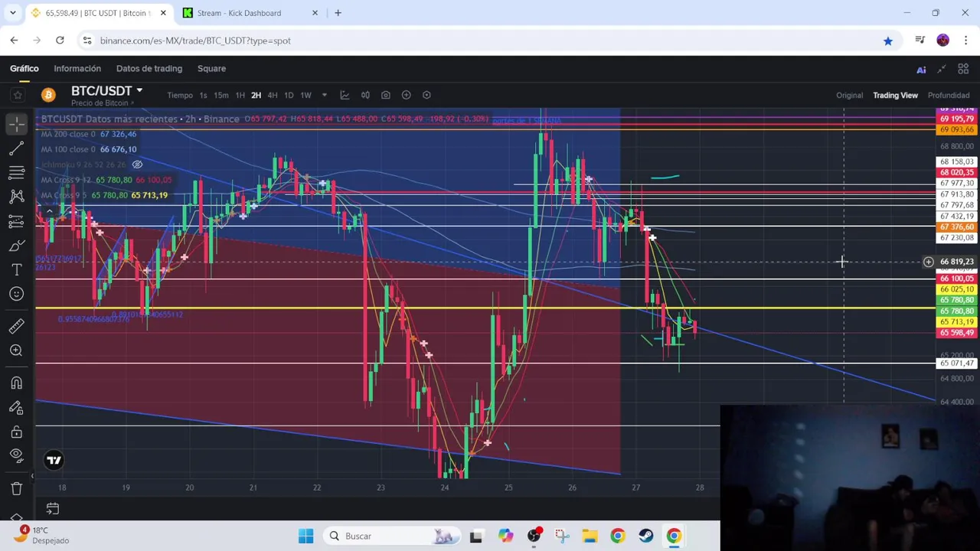Toggle hide all drawings eye icon
Image resolution: width=980 pixels, height=551 pixels.
coord(17,455)
